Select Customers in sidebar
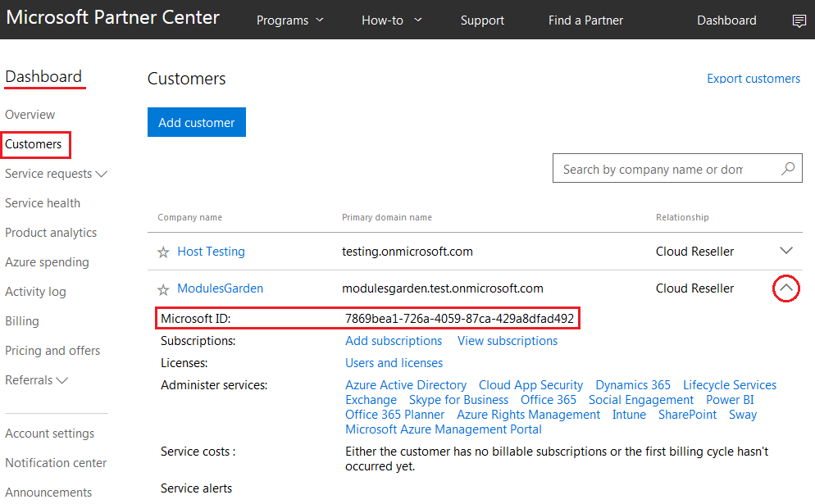Viewport: 815px width, 504px height. [x=34, y=144]
